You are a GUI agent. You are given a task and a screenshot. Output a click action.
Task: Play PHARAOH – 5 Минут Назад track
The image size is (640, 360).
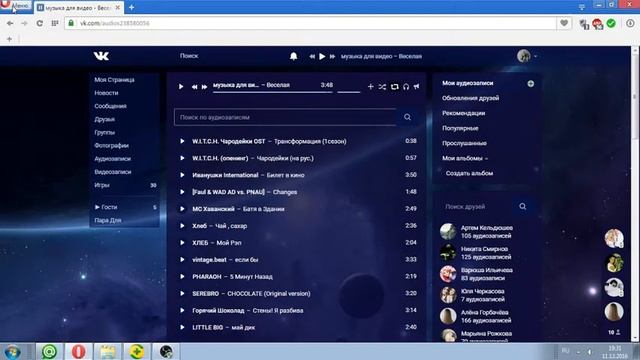(182, 276)
